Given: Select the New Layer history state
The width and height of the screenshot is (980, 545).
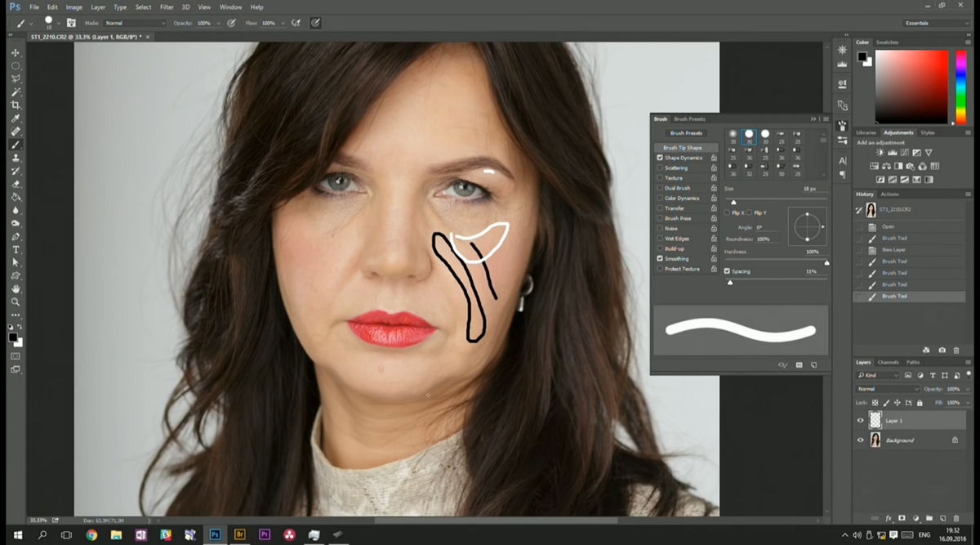Looking at the screenshot, I should tap(909, 250).
